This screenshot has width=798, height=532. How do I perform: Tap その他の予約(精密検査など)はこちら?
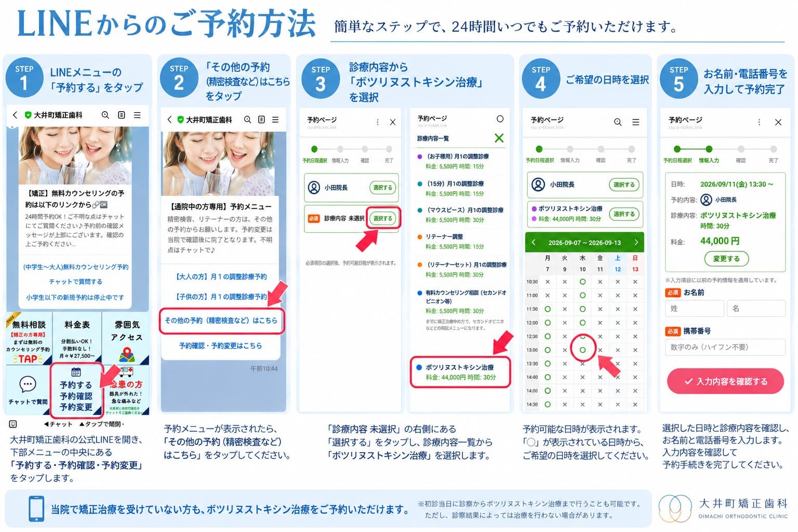[x=221, y=321]
